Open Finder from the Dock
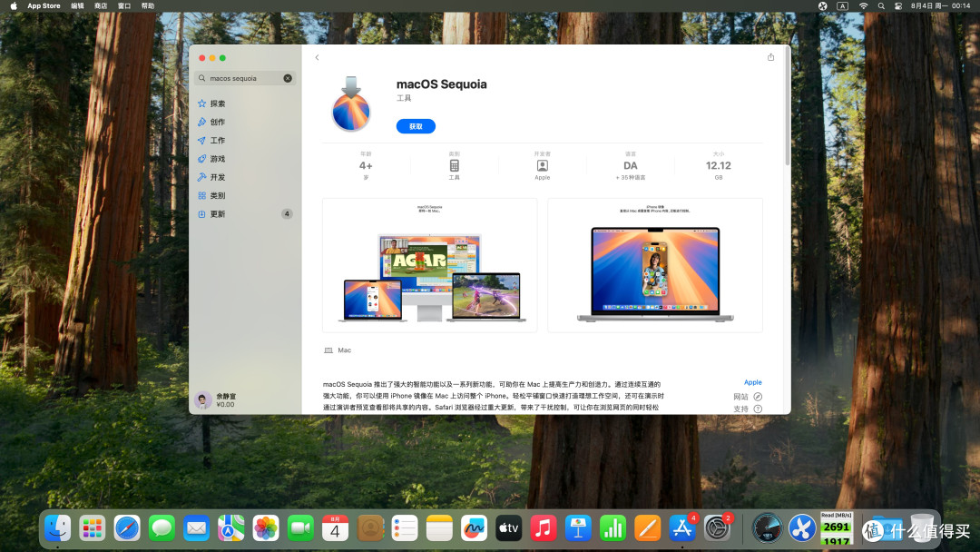The width and height of the screenshot is (980, 552). tap(57, 528)
